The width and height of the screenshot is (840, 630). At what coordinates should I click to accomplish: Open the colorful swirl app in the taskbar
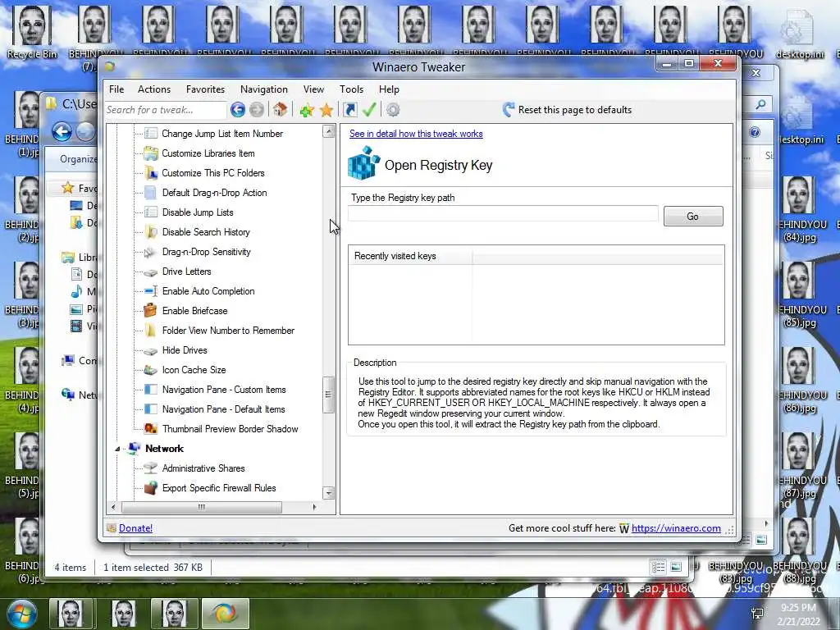tap(225, 614)
